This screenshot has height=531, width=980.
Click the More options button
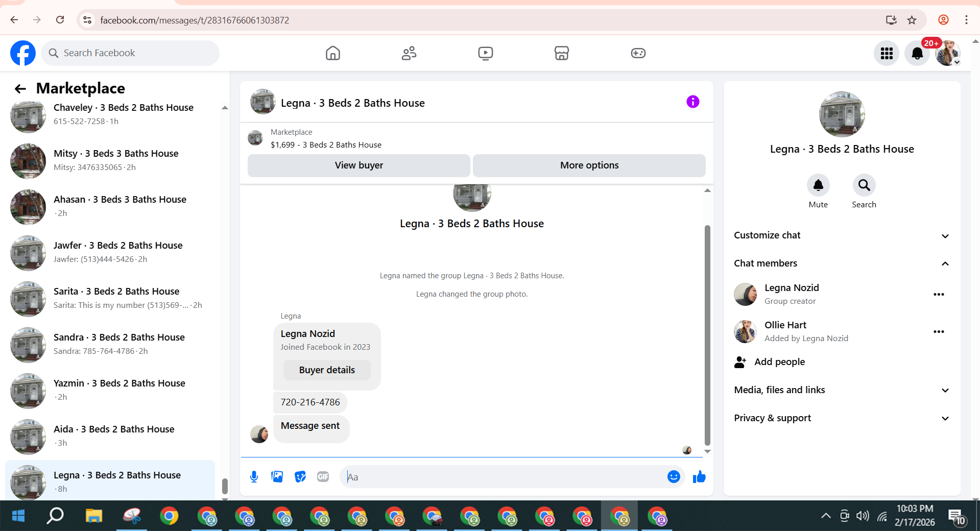[589, 165]
